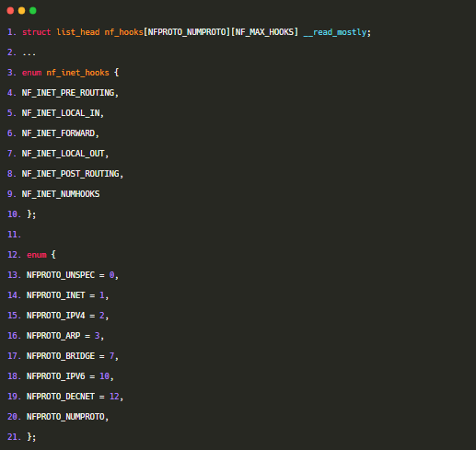The width and height of the screenshot is (476, 450).
Task: Click the '__read_mostly' attribute
Action: pyautogui.click(x=335, y=32)
